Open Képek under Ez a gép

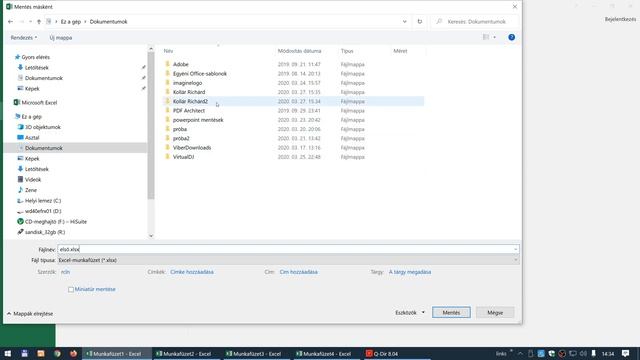pos(32,158)
